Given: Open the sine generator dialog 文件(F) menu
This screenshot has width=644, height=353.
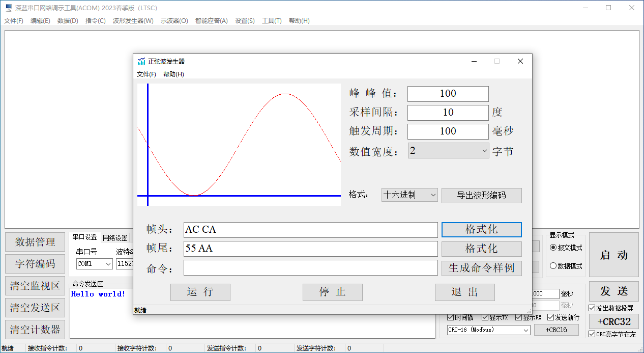Looking at the screenshot, I should point(147,74).
